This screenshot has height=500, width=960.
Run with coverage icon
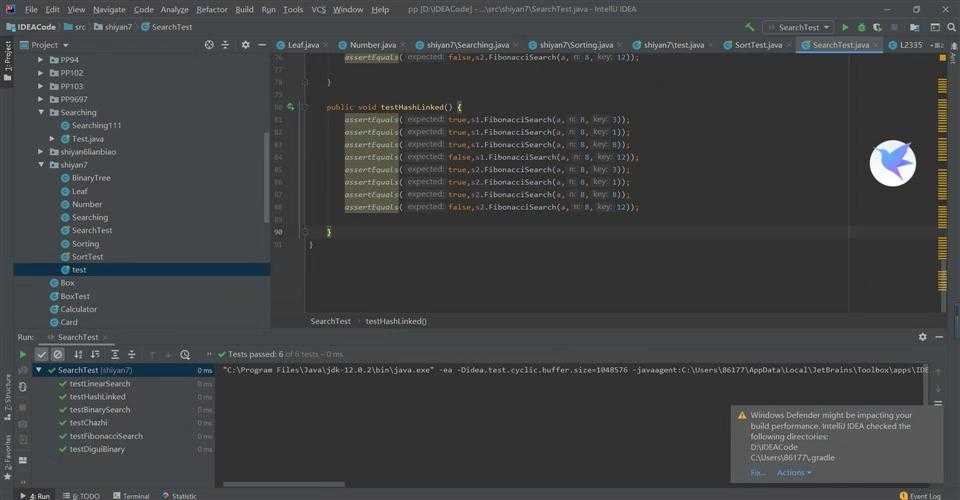[x=877, y=27]
